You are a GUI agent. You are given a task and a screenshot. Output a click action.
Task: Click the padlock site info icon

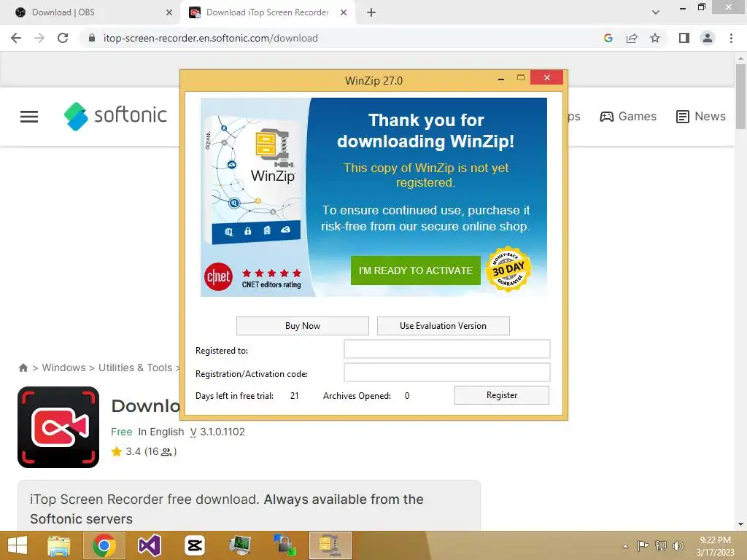point(92,38)
